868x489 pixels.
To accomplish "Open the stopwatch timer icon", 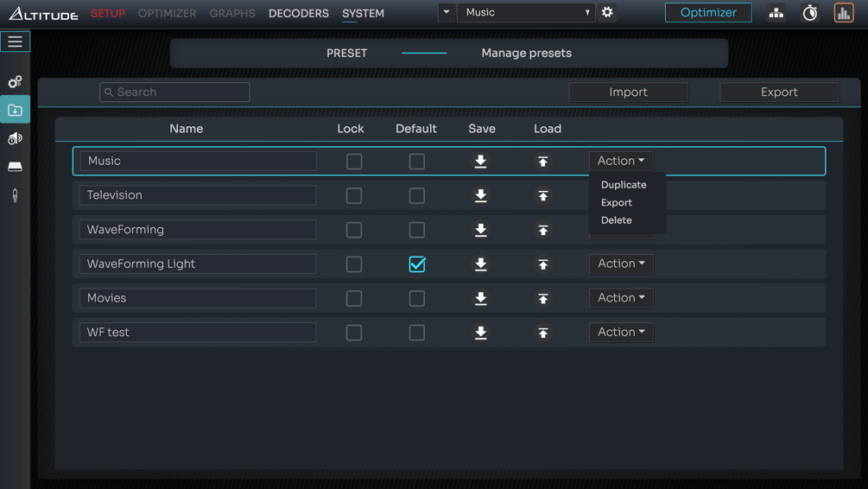I will click(810, 13).
